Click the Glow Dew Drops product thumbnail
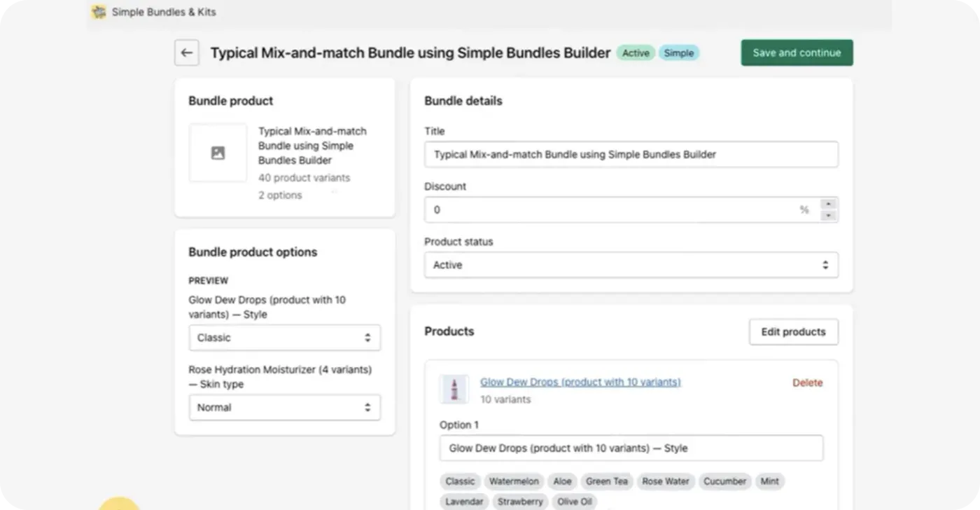 [454, 390]
